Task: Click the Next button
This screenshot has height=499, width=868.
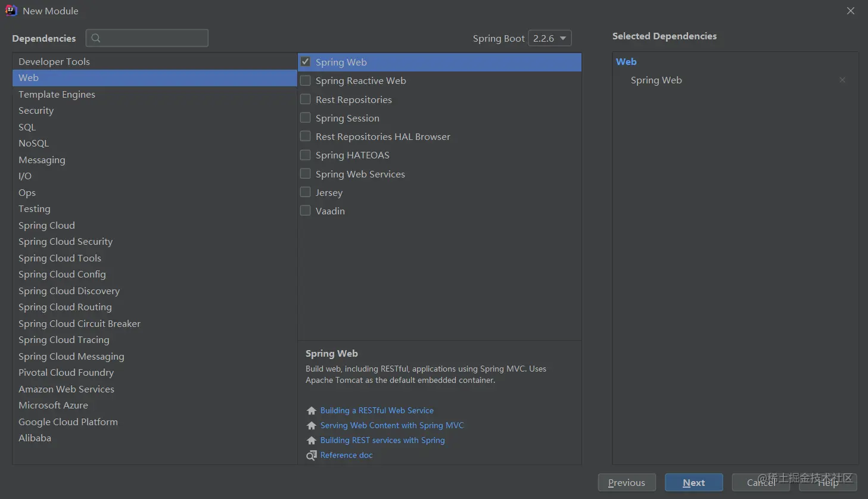Action: [694, 483]
